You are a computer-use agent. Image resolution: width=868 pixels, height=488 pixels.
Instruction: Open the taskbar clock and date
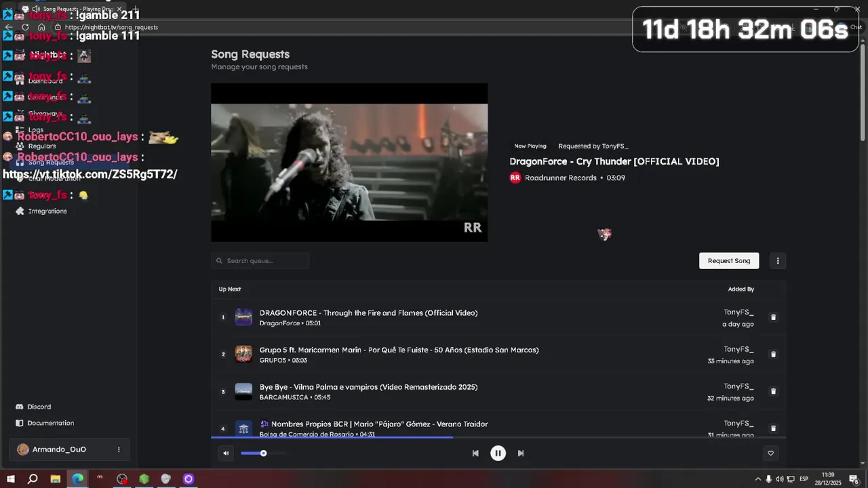point(828,479)
